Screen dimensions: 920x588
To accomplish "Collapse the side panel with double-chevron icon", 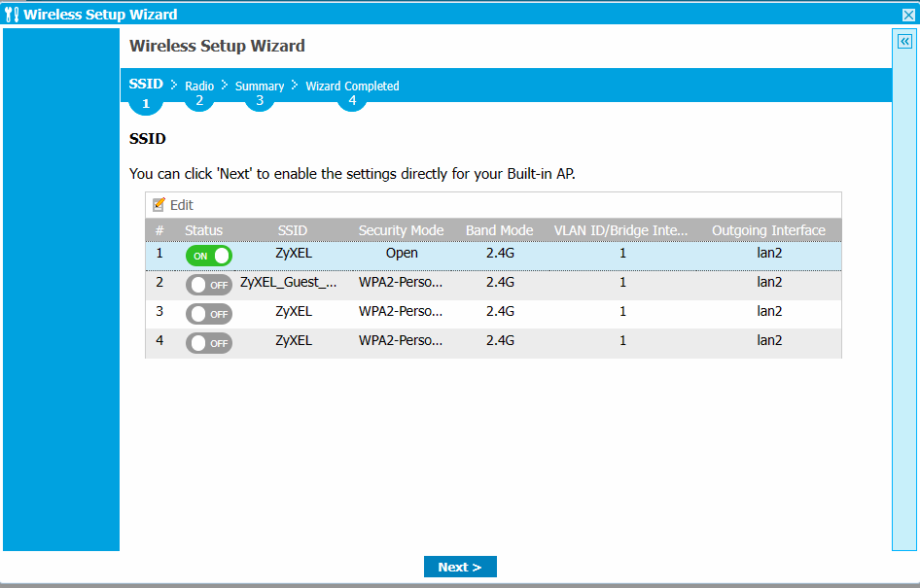I will [x=904, y=42].
